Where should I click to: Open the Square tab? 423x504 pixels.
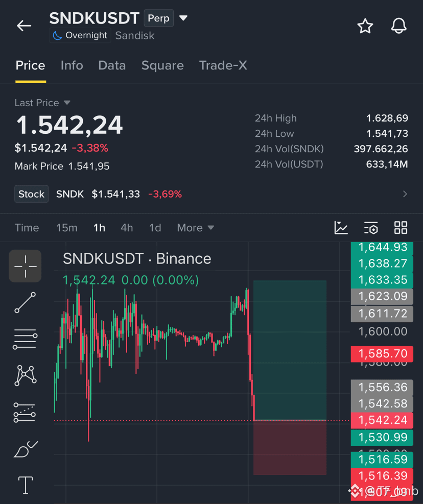[162, 65]
